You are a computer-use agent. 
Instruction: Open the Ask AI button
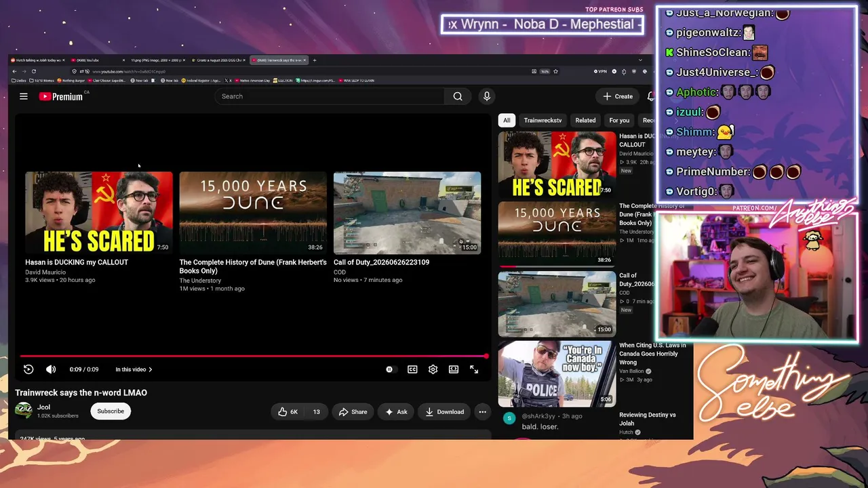[396, 411]
